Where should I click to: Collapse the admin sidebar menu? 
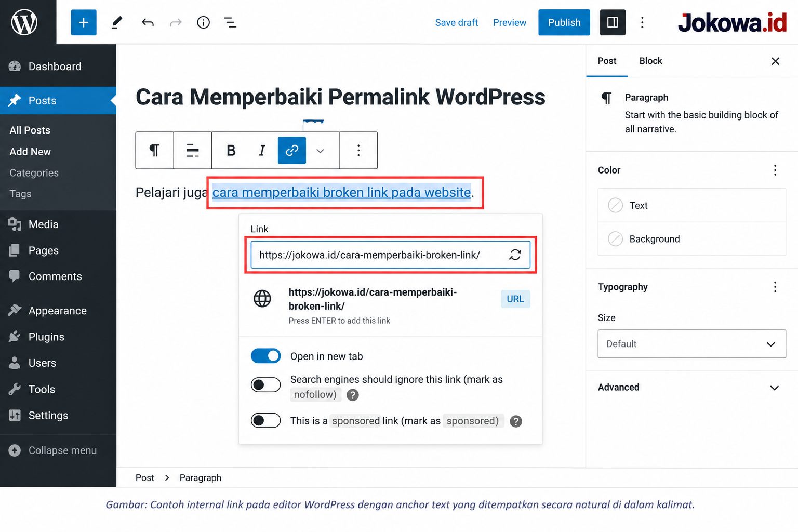pyautogui.click(x=53, y=450)
